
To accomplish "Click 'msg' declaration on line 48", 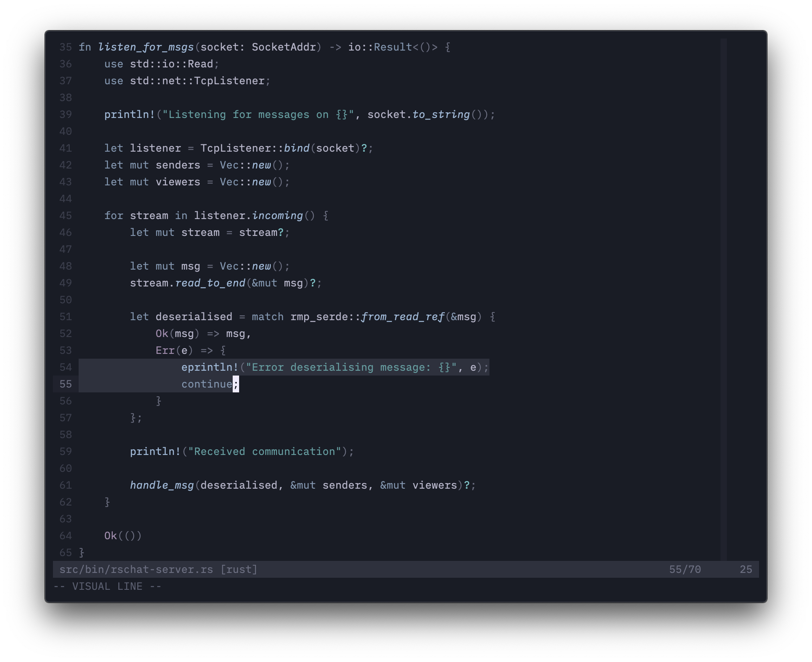I will pos(191,266).
